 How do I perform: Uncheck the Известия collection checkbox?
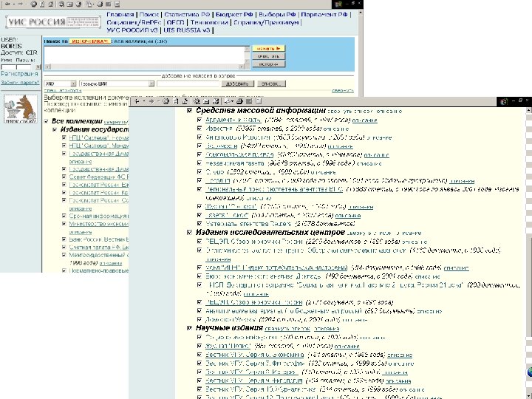[x=199, y=129]
